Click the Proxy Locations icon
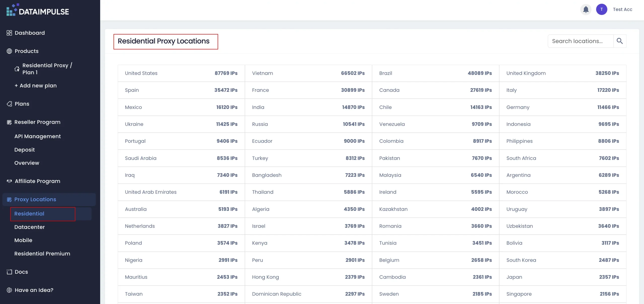The image size is (644, 304). point(9,200)
